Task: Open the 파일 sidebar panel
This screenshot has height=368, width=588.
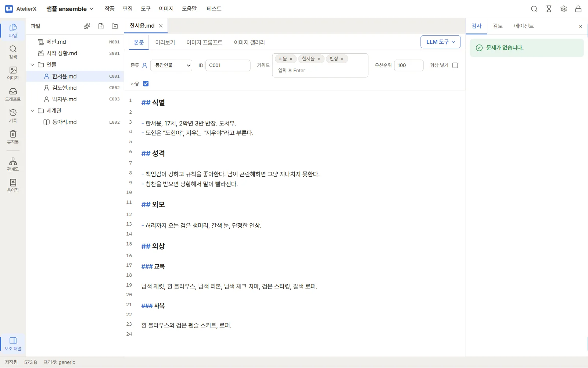Action: point(13,31)
